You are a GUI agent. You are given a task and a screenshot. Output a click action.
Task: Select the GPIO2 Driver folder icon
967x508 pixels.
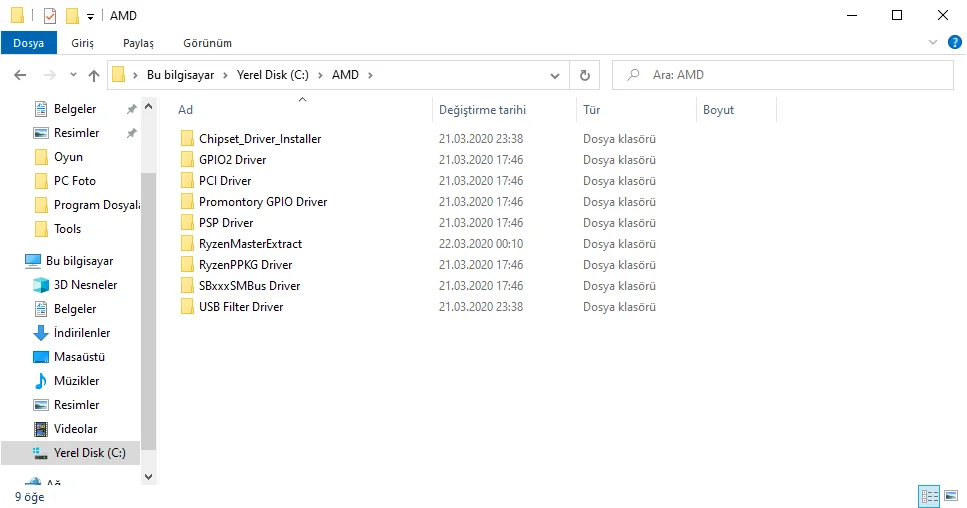tap(187, 160)
